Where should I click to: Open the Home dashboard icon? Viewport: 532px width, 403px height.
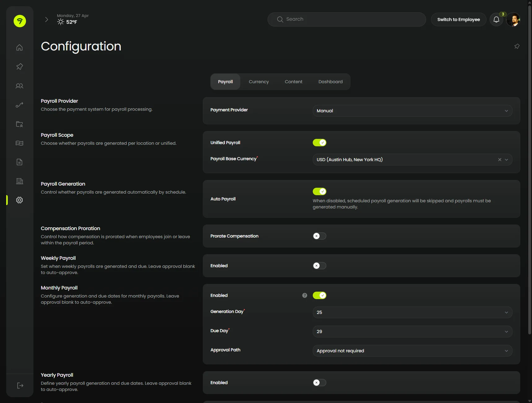[x=19, y=48]
